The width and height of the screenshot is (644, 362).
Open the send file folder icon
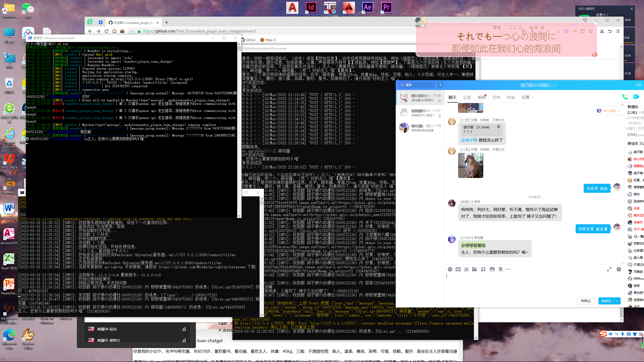click(x=474, y=269)
